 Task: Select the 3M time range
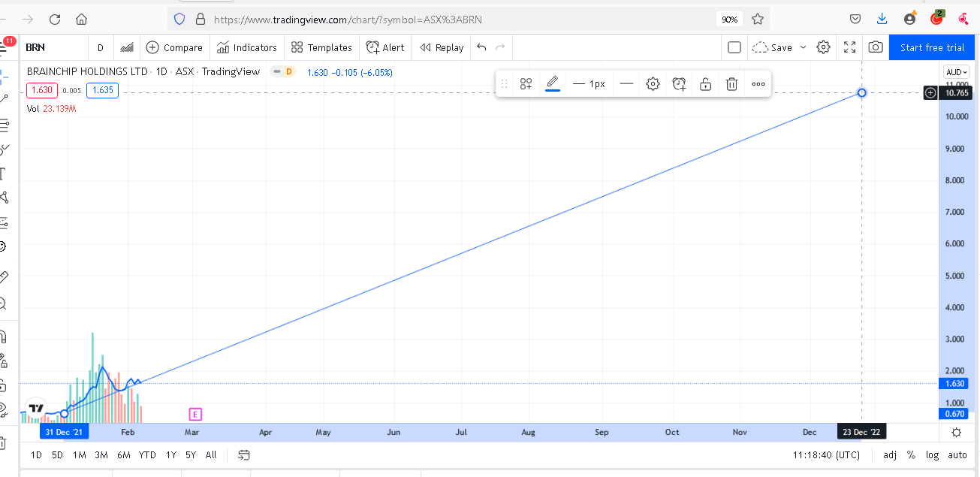click(101, 454)
